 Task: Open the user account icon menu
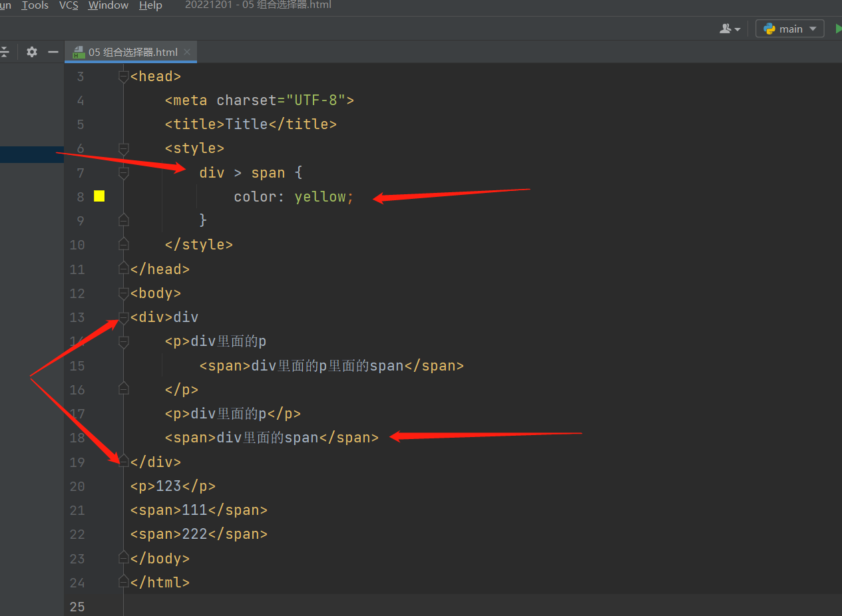pyautogui.click(x=730, y=29)
